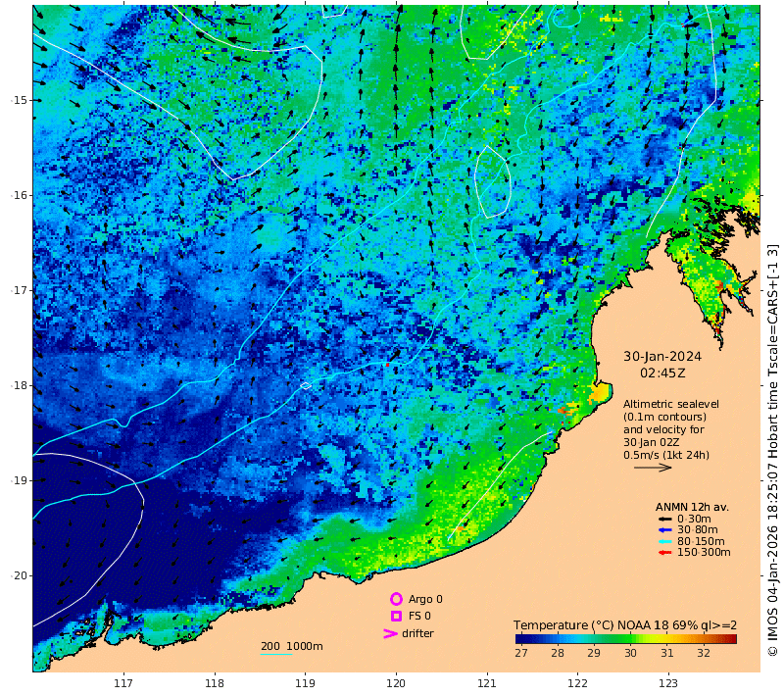Click the '30-Jan 02Z' text
Image resolution: width=784 pixels, height=696 pixels.
(x=655, y=442)
